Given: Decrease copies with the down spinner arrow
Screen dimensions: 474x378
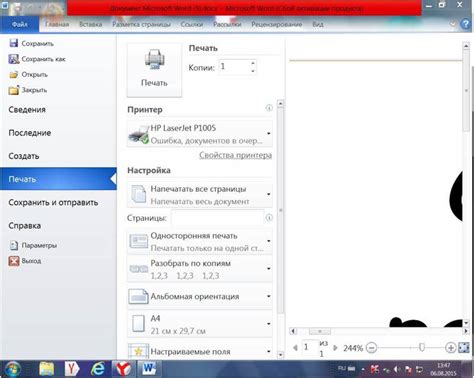Looking at the screenshot, I should tap(253, 71).
